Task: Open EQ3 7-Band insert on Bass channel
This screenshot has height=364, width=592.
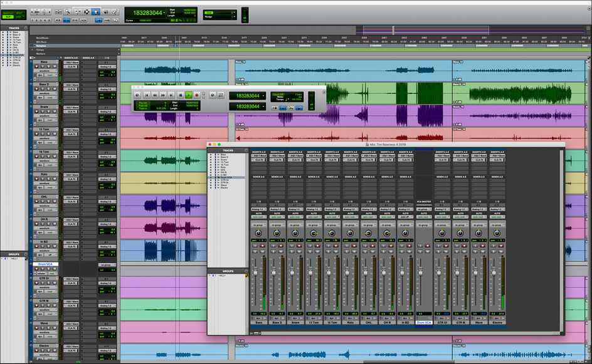Action: click(258, 155)
